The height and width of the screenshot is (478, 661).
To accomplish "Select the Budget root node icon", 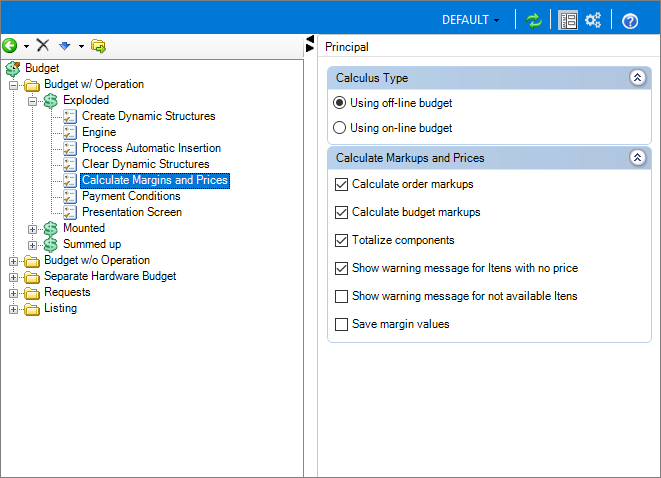I will [x=13, y=68].
